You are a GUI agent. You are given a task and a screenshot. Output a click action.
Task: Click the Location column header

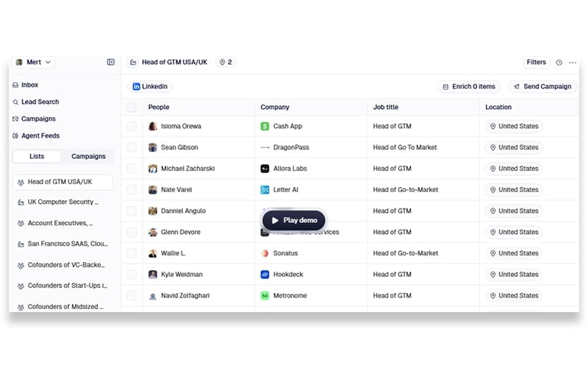498,107
